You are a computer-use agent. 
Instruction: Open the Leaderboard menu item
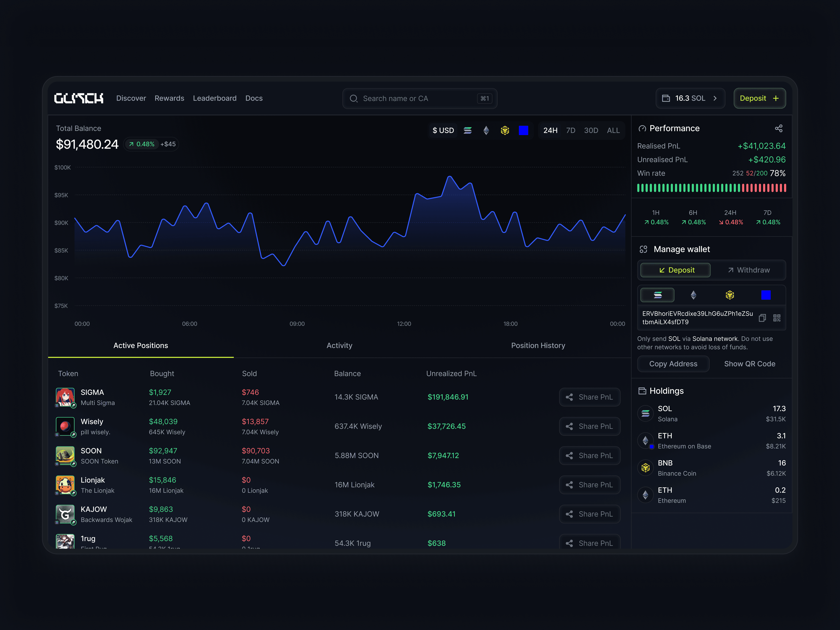(x=215, y=98)
